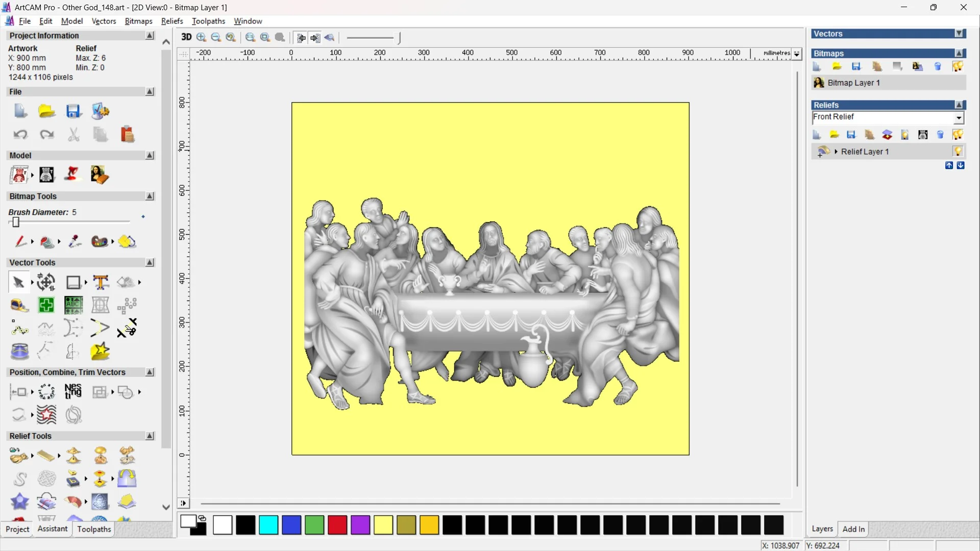
Task: Click the Add In button
Action: pos(854,529)
